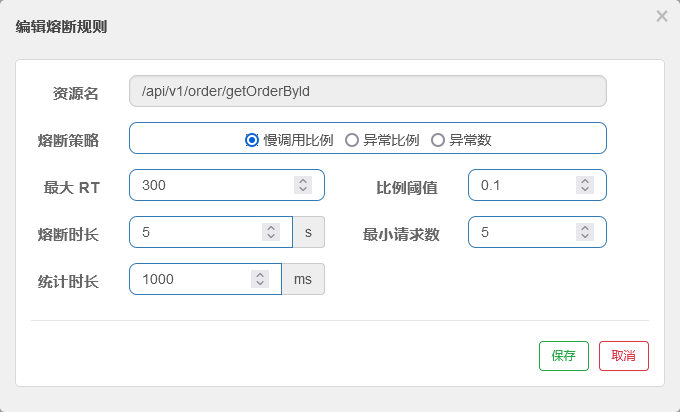Image resolution: width=680 pixels, height=412 pixels.
Task: Decrease 统计时长 using the down spinner
Action: click(260, 283)
